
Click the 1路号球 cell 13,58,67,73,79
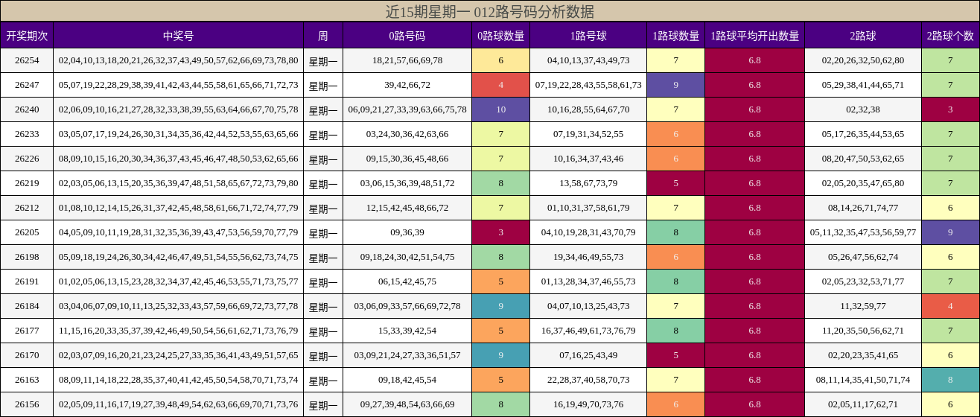coord(588,183)
